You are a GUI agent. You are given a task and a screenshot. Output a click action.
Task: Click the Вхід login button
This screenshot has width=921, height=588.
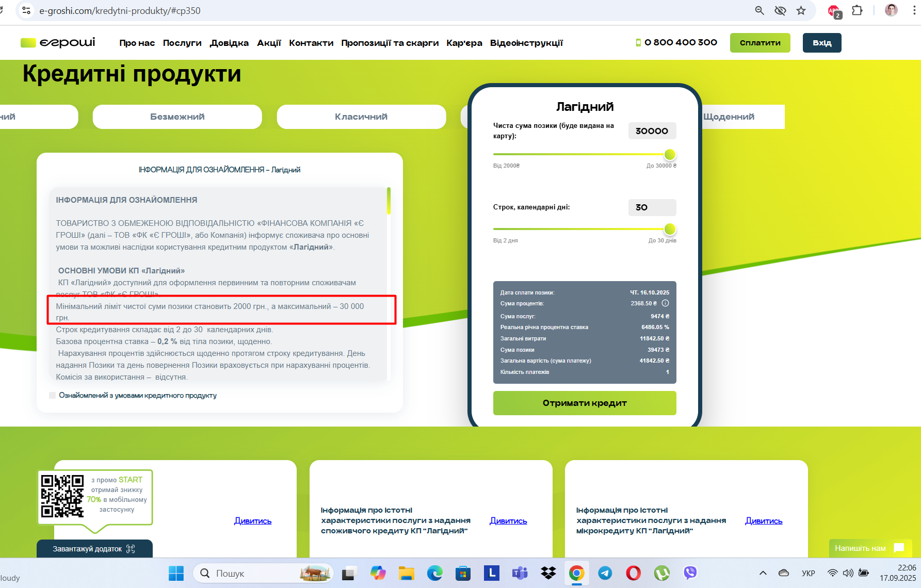[x=822, y=43]
